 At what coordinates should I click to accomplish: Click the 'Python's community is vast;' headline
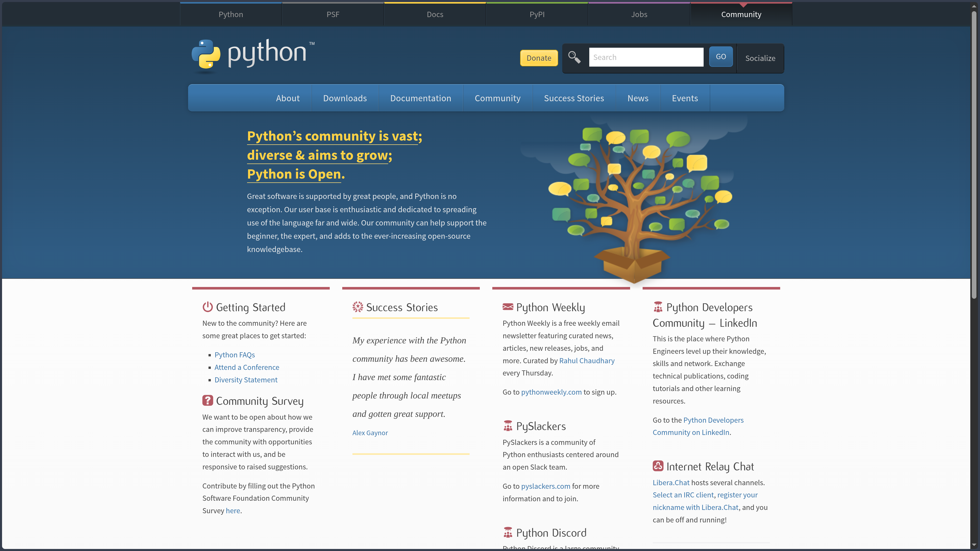[334, 136]
